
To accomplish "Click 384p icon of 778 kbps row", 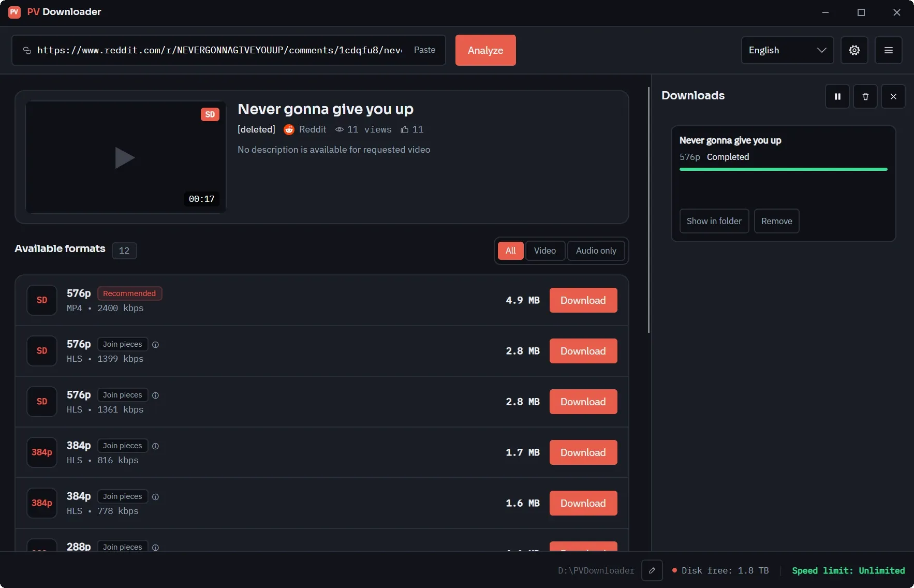I will tap(42, 503).
